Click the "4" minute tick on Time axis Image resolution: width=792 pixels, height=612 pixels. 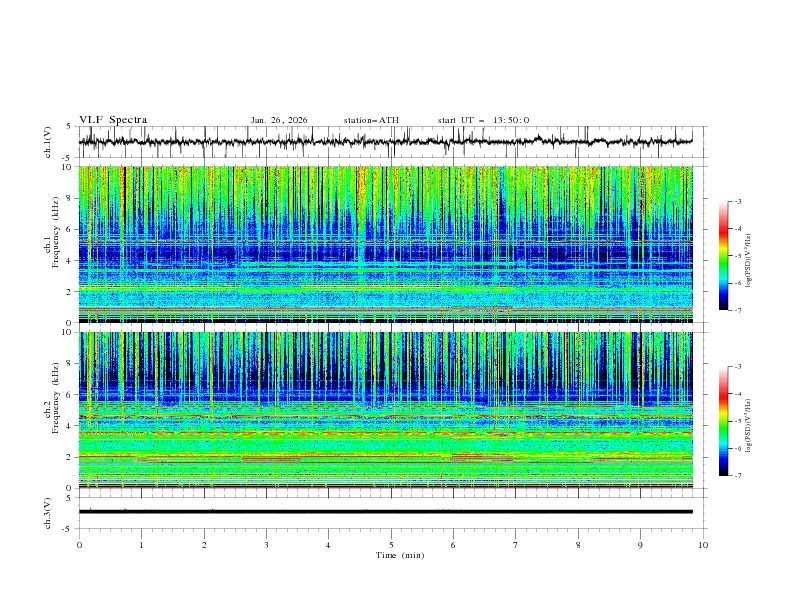coord(328,545)
